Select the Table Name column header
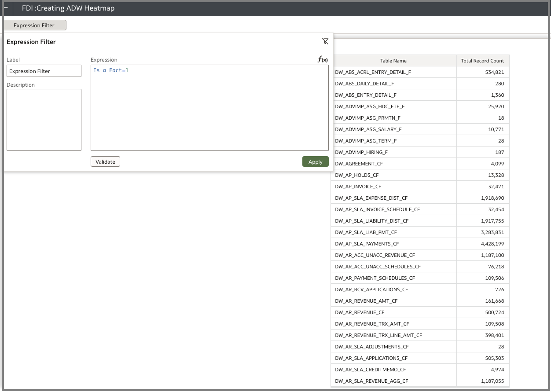The height and width of the screenshot is (392, 551). pos(393,61)
